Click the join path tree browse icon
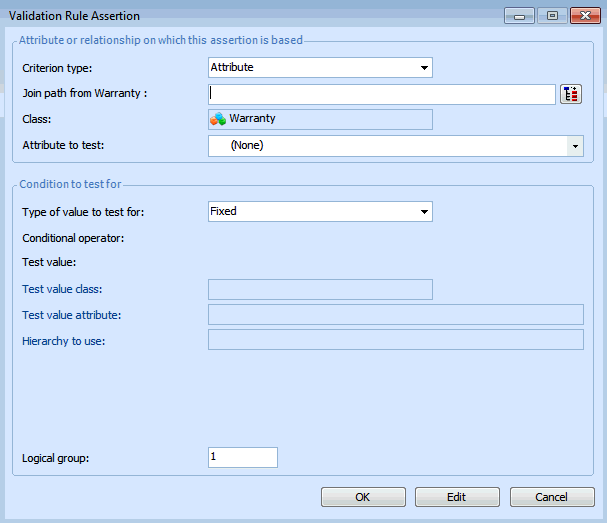 pyautogui.click(x=571, y=94)
